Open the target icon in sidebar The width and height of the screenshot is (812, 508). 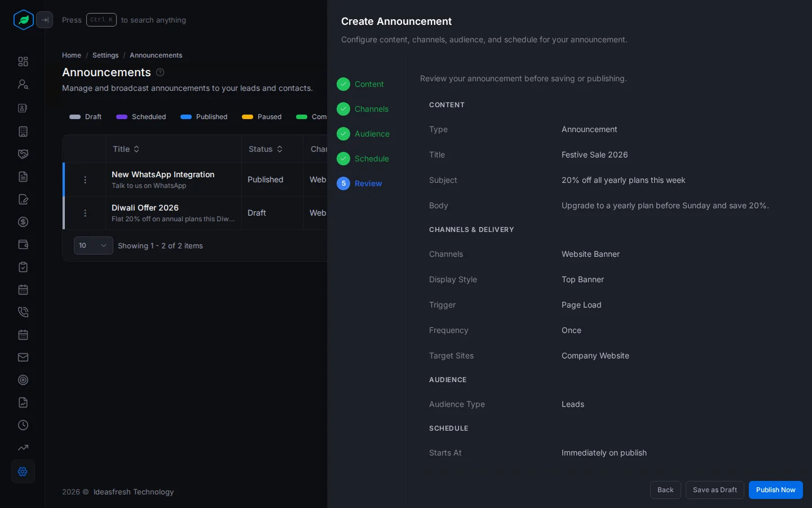23,380
